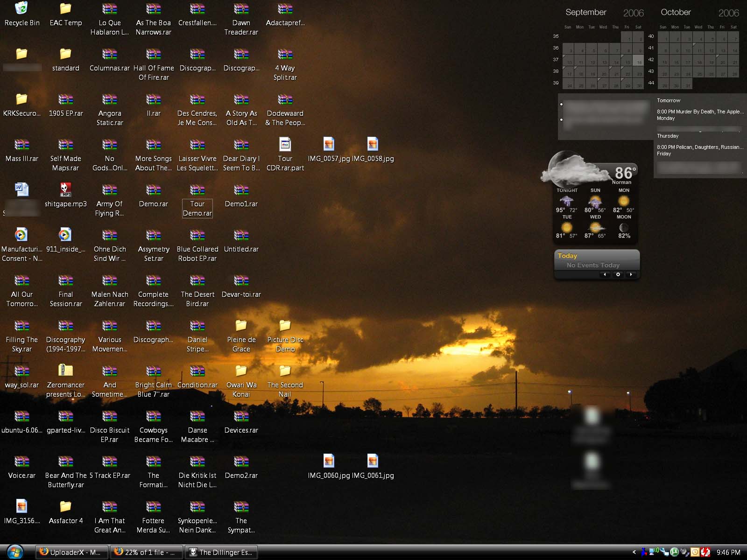Select Bright Calm Blue 7".rar
747x560 pixels.
pos(153,381)
